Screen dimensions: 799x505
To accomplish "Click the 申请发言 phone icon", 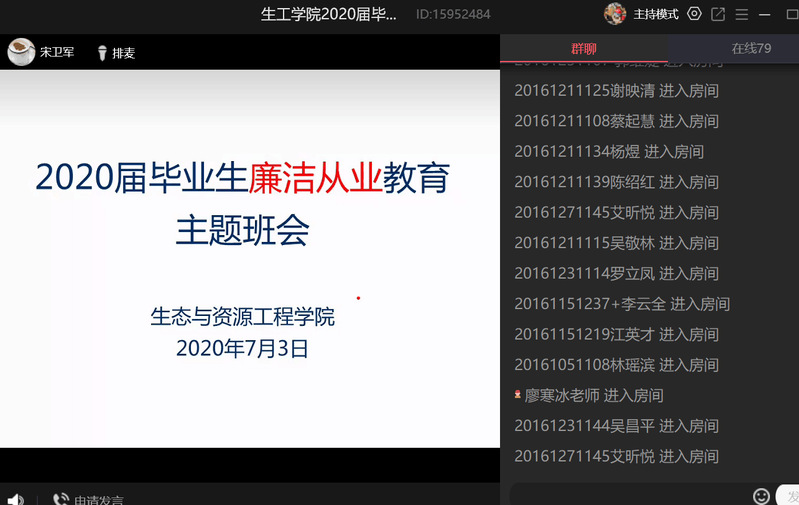I will pyautogui.click(x=61, y=499).
